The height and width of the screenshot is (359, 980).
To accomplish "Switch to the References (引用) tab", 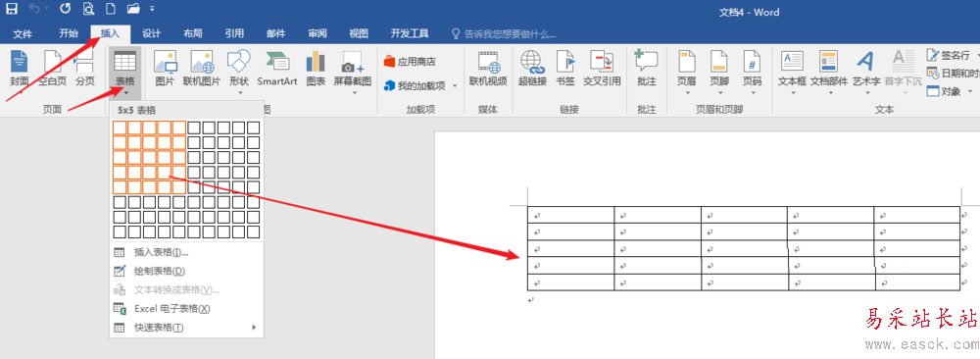I will tap(234, 33).
